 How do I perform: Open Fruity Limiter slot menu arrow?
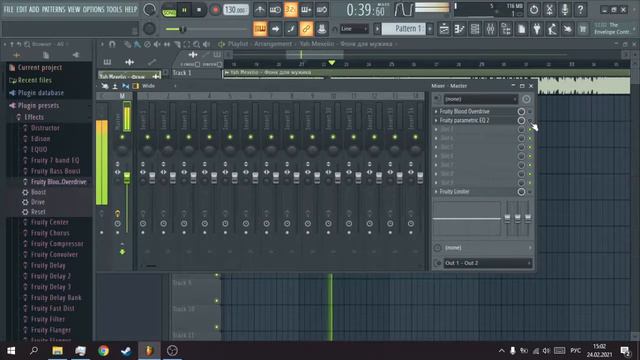click(x=436, y=192)
